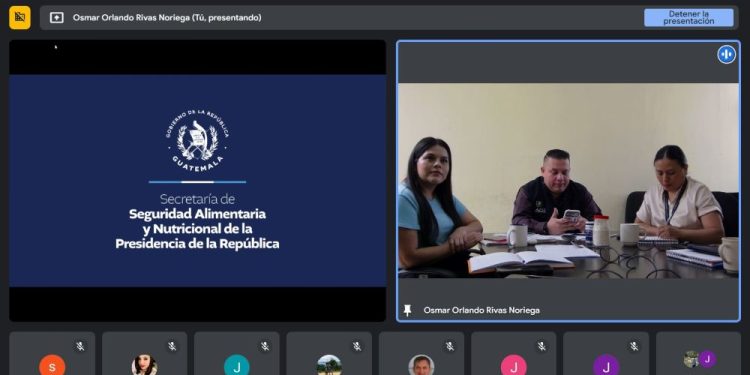Click the name label under the pinned video
The height and width of the screenshot is (375, 750).
coord(482,310)
